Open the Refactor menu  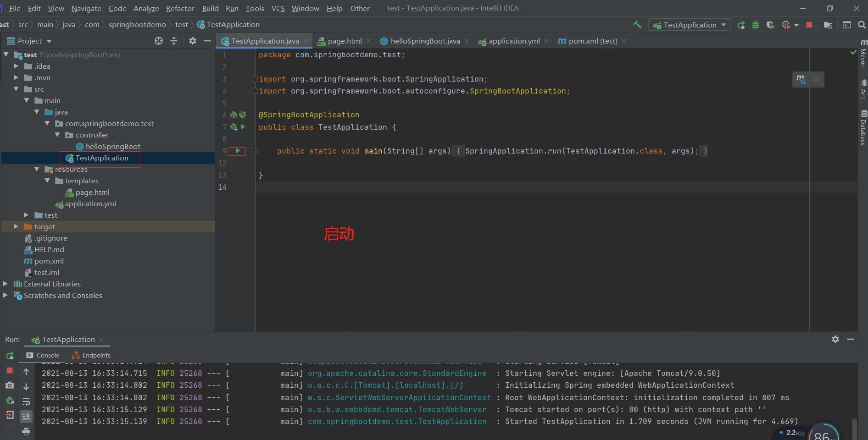[x=180, y=8]
